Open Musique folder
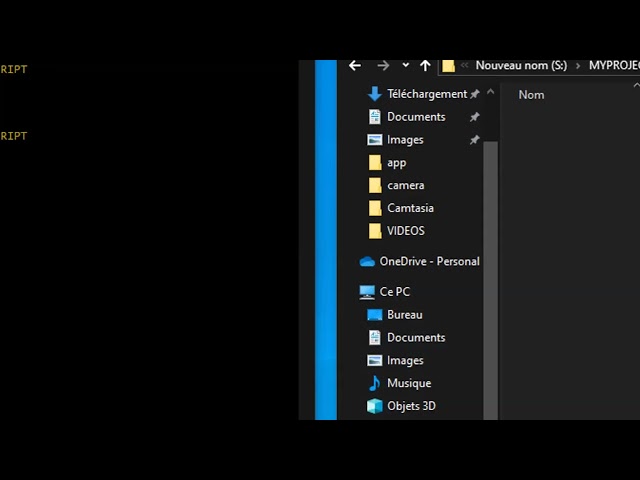640x480 pixels. pos(409,383)
